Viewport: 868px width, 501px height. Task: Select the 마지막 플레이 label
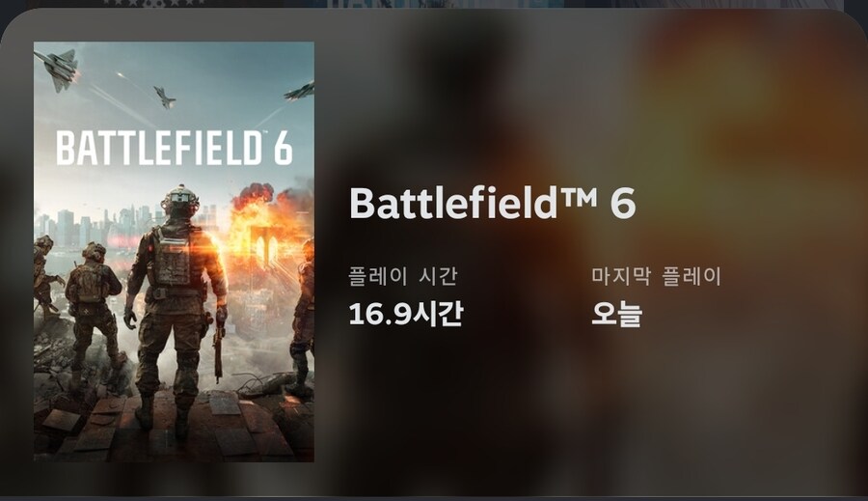656,275
